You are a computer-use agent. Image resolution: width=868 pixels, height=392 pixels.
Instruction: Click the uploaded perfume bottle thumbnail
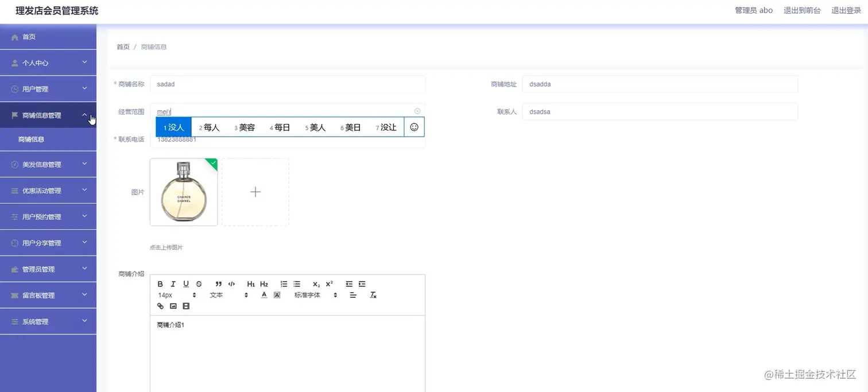point(184,192)
